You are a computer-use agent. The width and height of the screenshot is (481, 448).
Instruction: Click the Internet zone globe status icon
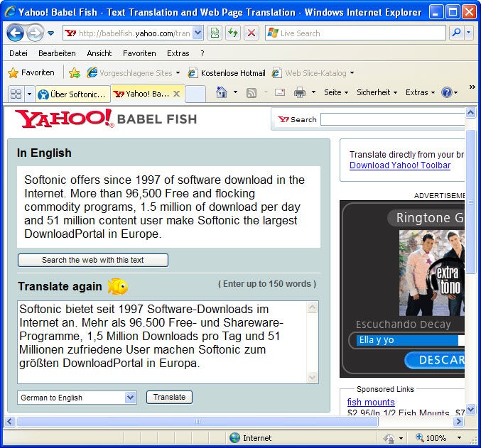click(234, 438)
